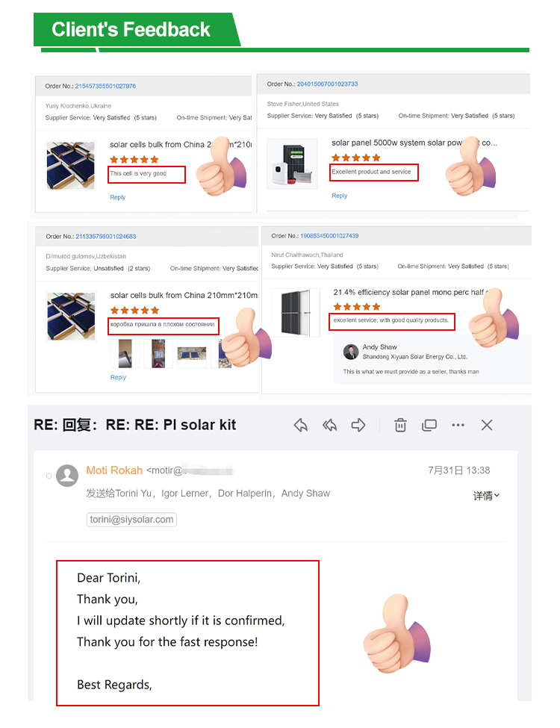This screenshot has height=728, width=560.
Task: Expand the 详情 details dropdown
Action: (486, 495)
